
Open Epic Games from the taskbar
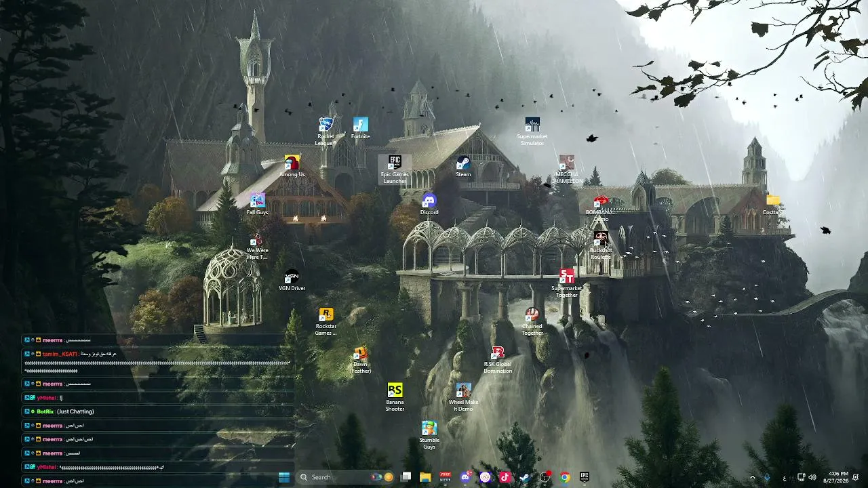584,477
